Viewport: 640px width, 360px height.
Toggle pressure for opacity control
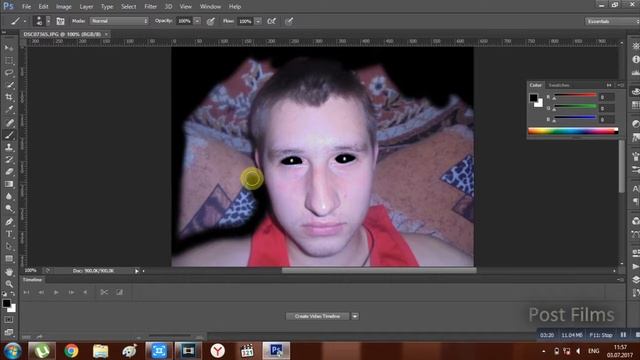point(211,21)
